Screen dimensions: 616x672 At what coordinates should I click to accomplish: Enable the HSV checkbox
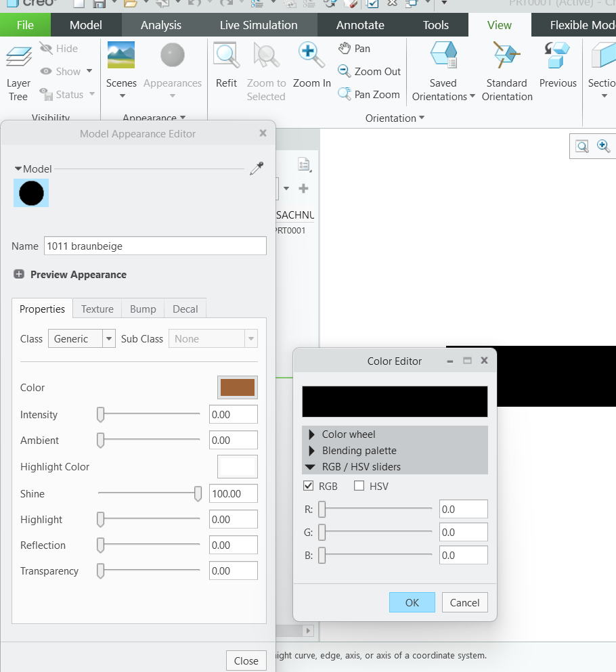(x=359, y=485)
